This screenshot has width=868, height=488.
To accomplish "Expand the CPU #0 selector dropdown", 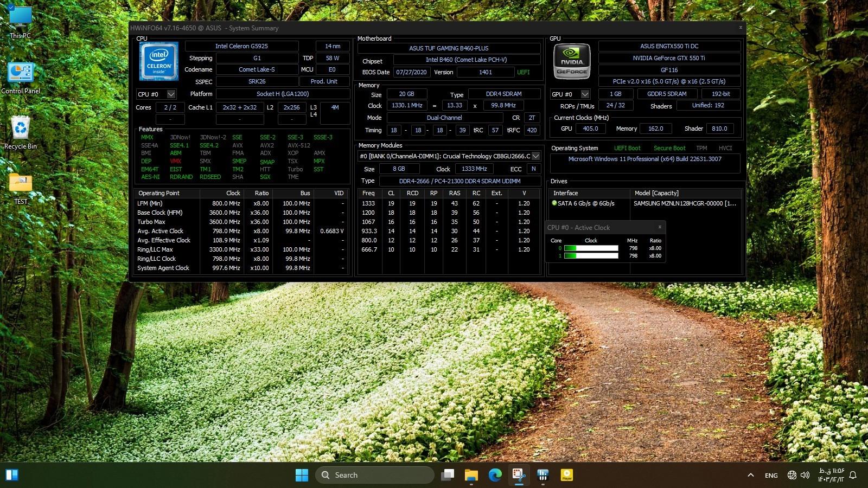I will coord(171,94).
